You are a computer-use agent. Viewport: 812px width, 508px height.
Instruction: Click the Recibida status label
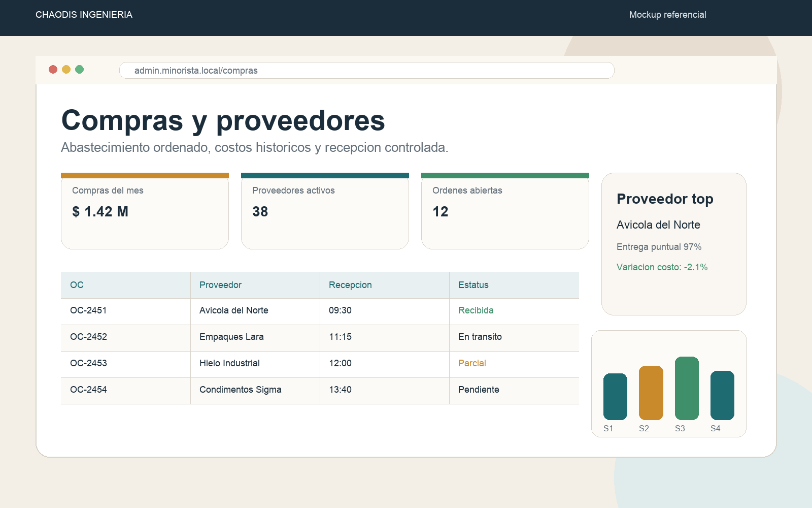click(x=476, y=310)
